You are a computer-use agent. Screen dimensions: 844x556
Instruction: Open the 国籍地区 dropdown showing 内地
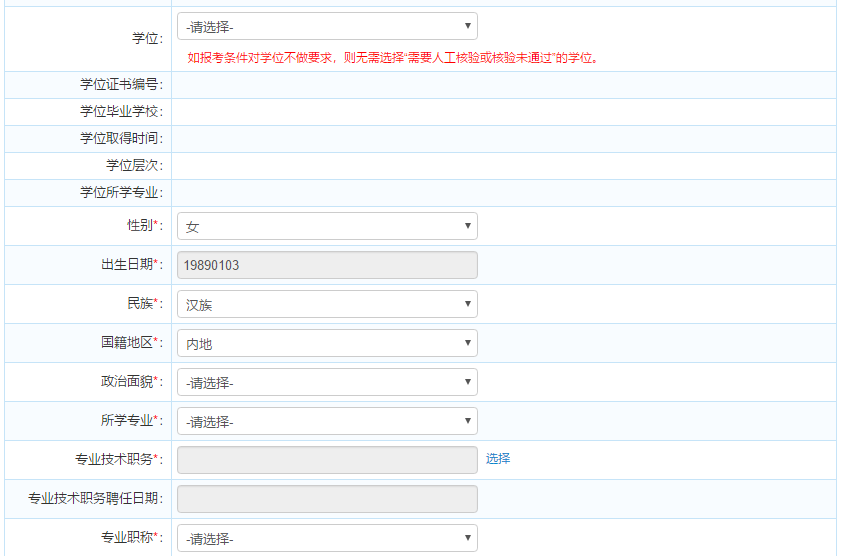click(327, 344)
